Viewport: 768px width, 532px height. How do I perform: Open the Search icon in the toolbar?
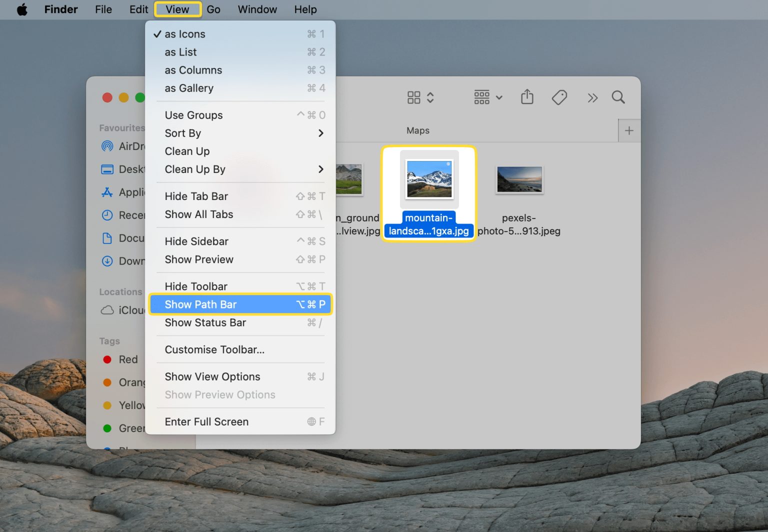point(618,97)
